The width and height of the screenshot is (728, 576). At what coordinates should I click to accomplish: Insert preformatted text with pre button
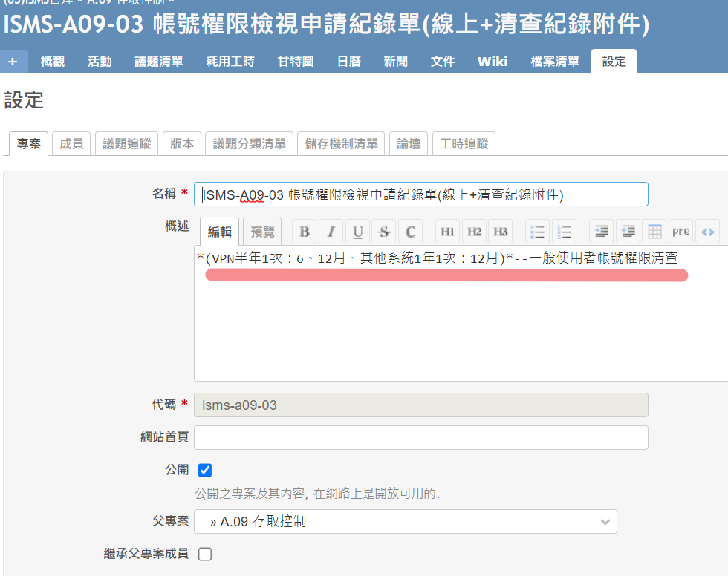pyautogui.click(x=681, y=232)
